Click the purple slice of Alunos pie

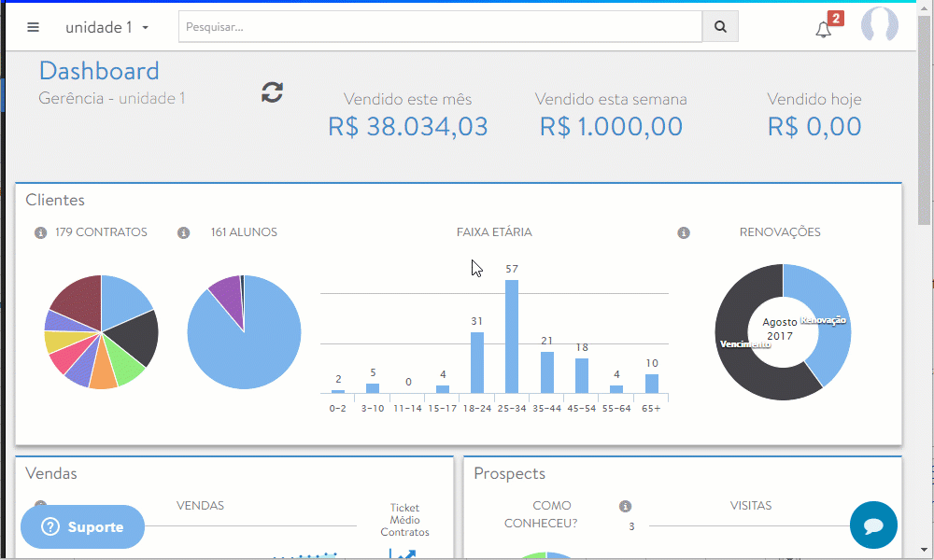224,294
